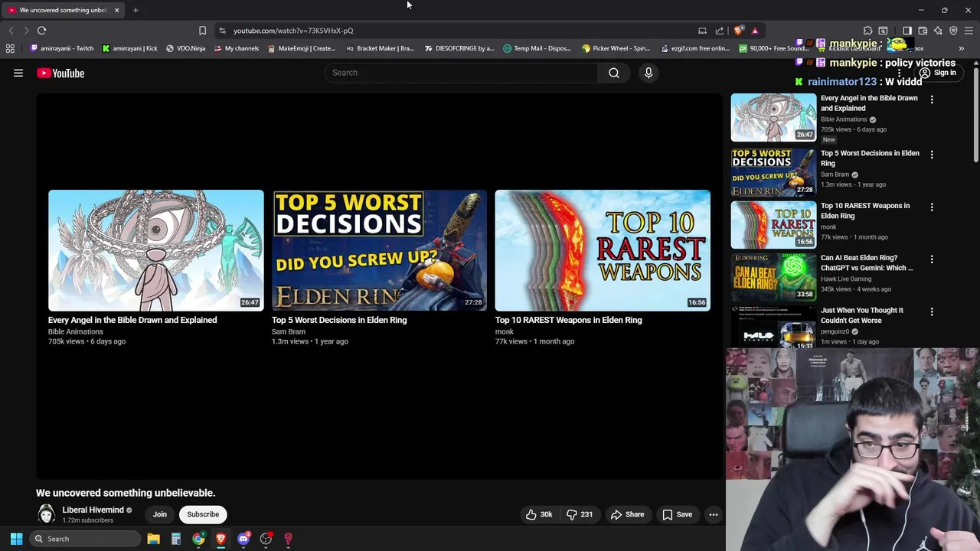980x551 pixels.
Task: Open Liberal Hivemind channel name link
Action: pos(93,510)
